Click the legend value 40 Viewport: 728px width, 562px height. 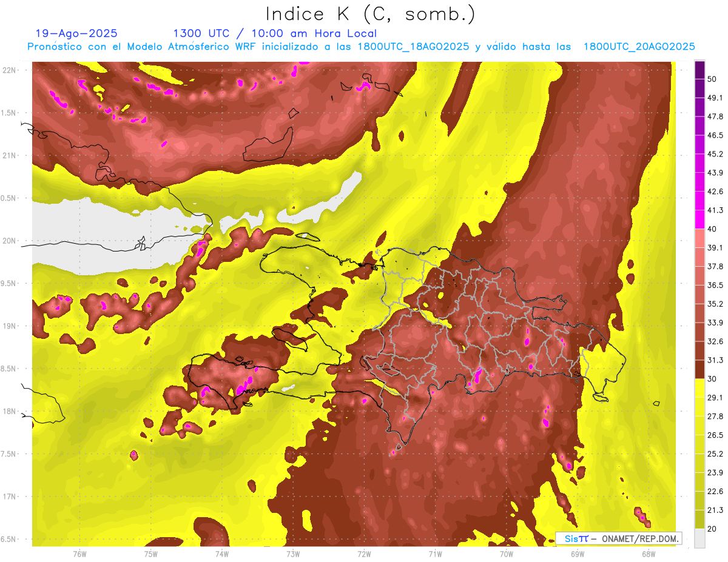(x=712, y=229)
